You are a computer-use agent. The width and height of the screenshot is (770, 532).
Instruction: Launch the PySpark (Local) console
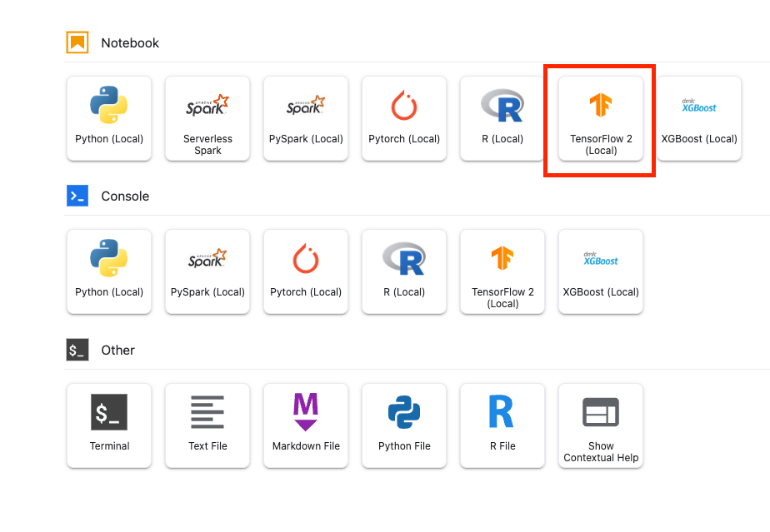pyautogui.click(x=207, y=271)
